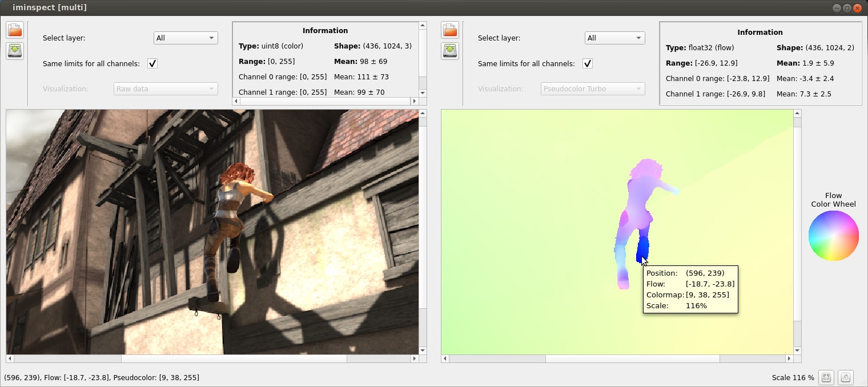The width and height of the screenshot is (868, 387).
Task: Open the "Raw data" Visualization dropdown
Action: (x=165, y=88)
